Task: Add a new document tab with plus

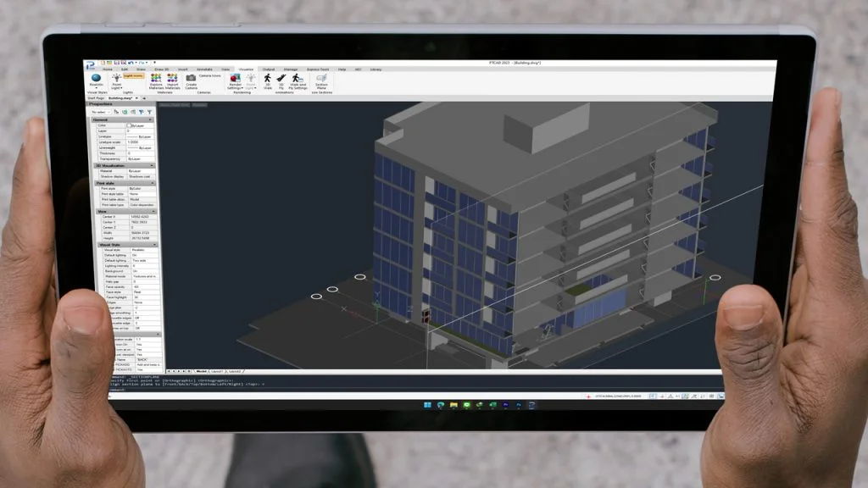Action: pyautogui.click(x=144, y=98)
